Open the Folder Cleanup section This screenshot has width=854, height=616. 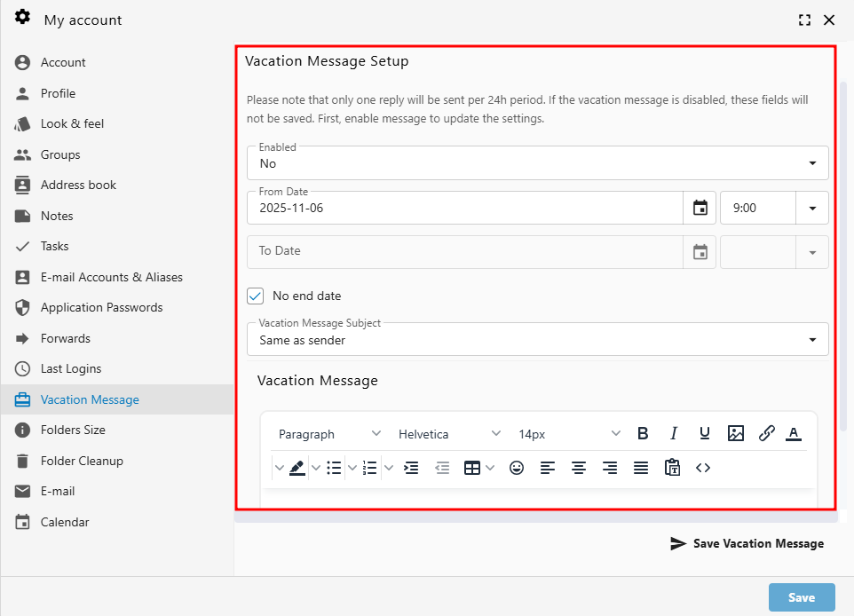pyautogui.click(x=83, y=461)
